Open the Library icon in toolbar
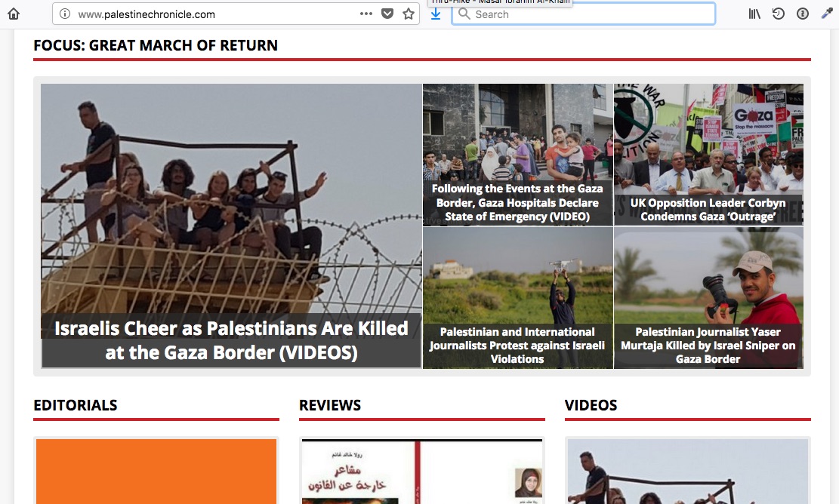 point(754,14)
